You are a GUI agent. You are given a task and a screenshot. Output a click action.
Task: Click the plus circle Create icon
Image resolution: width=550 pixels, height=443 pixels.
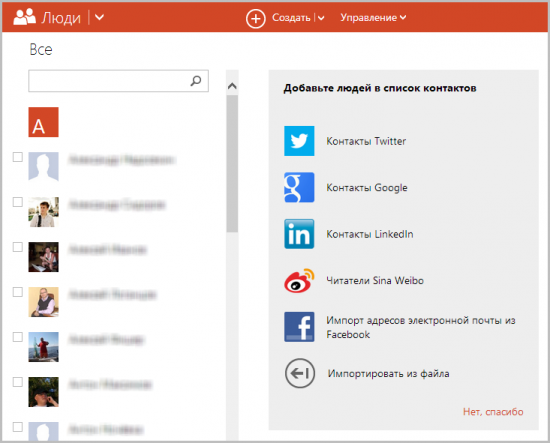point(255,18)
